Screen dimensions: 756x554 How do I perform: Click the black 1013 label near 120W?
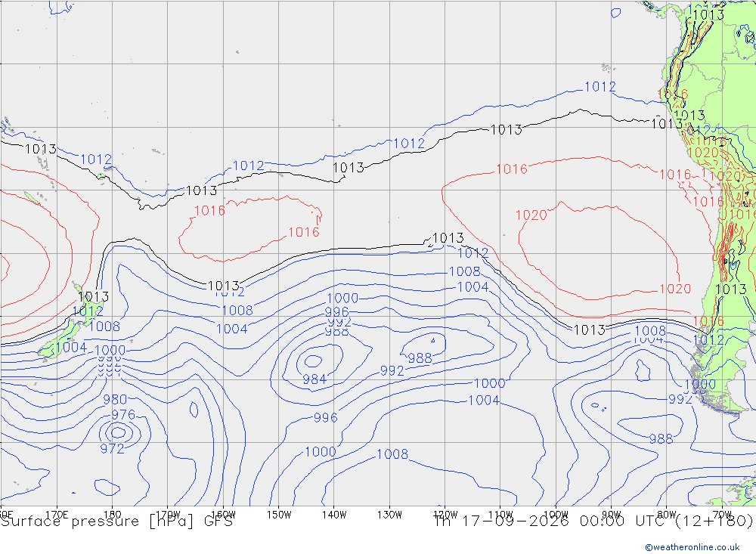(448, 238)
